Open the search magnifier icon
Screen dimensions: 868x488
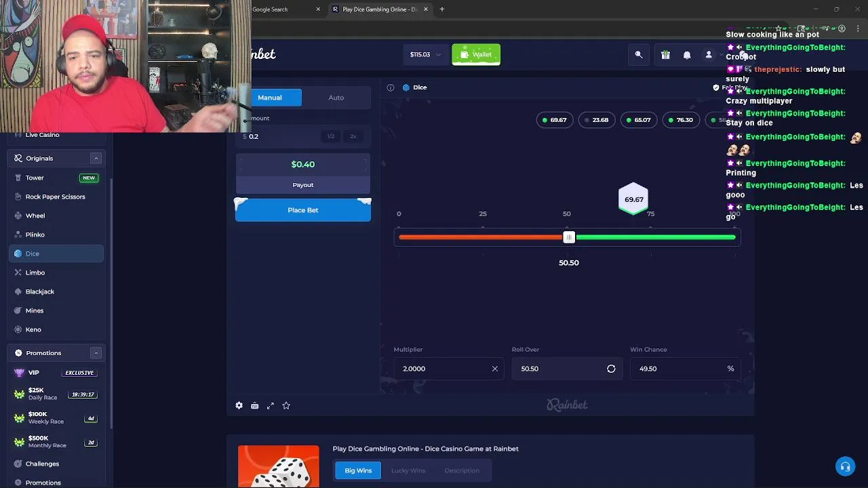(639, 55)
